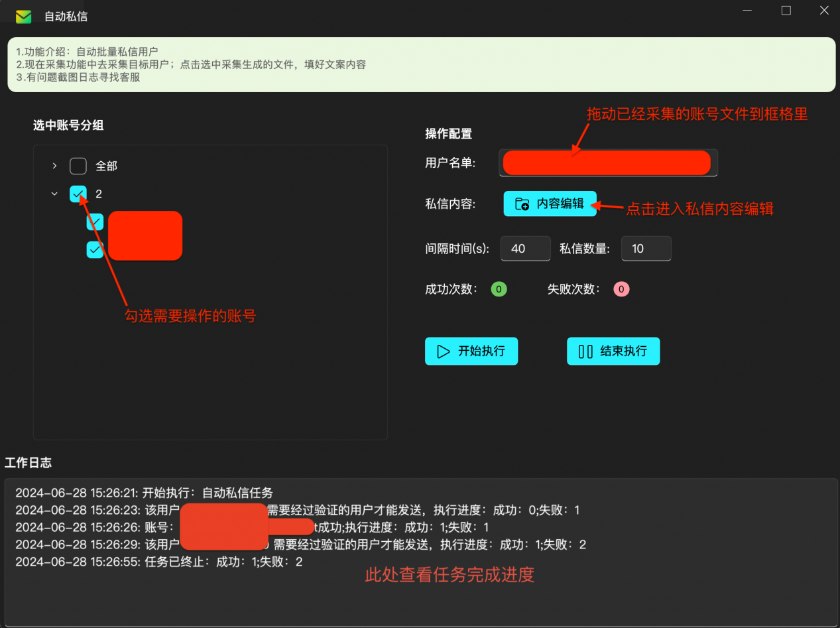The width and height of the screenshot is (840, 628).
Task: Check the 全部 group checkbox
Action: point(78,166)
